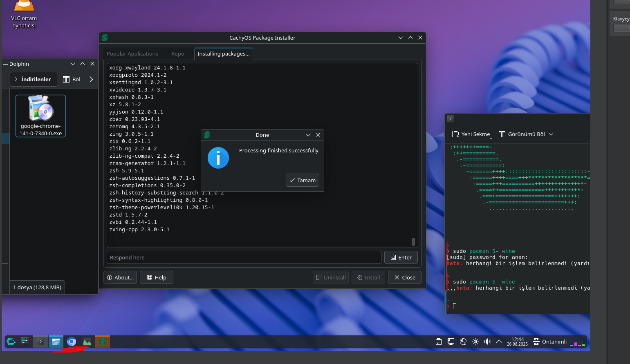This screenshot has width=630, height=364.
Task: Open the clipboard tray icon
Action: [x=439, y=342]
